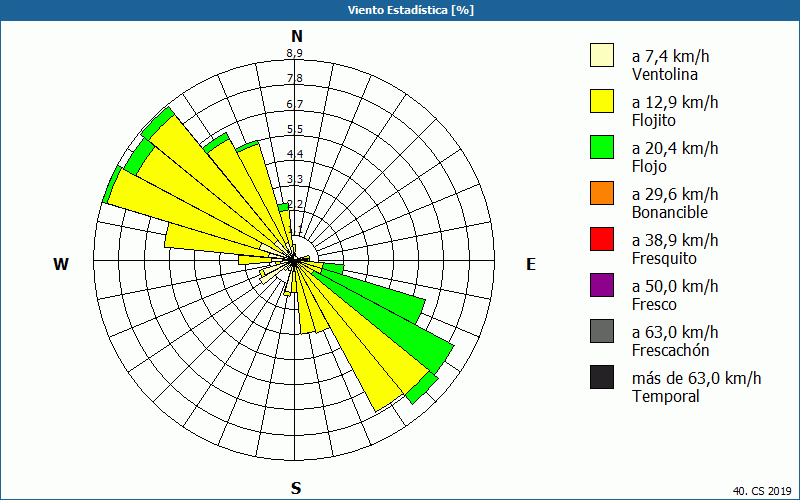
Task: Click the E compass label
Action: [x=531, y=264]
